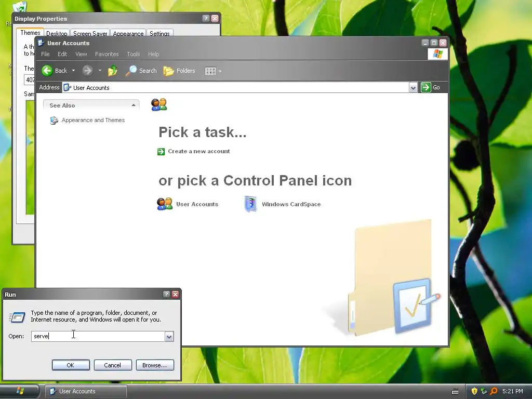Open the Address bar dropdown
Screen dimensions: 532x399
[413, 87]
